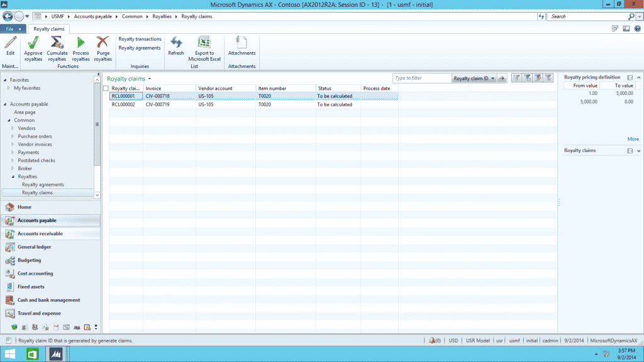Sort by the Status column header
644x362 pixels.
click(x=338, y=88)
